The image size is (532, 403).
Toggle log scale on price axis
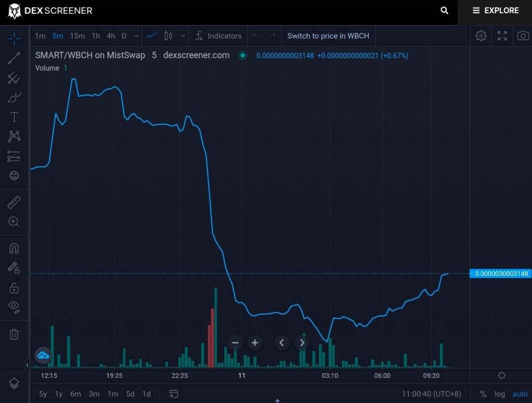(x=499, y=394)
